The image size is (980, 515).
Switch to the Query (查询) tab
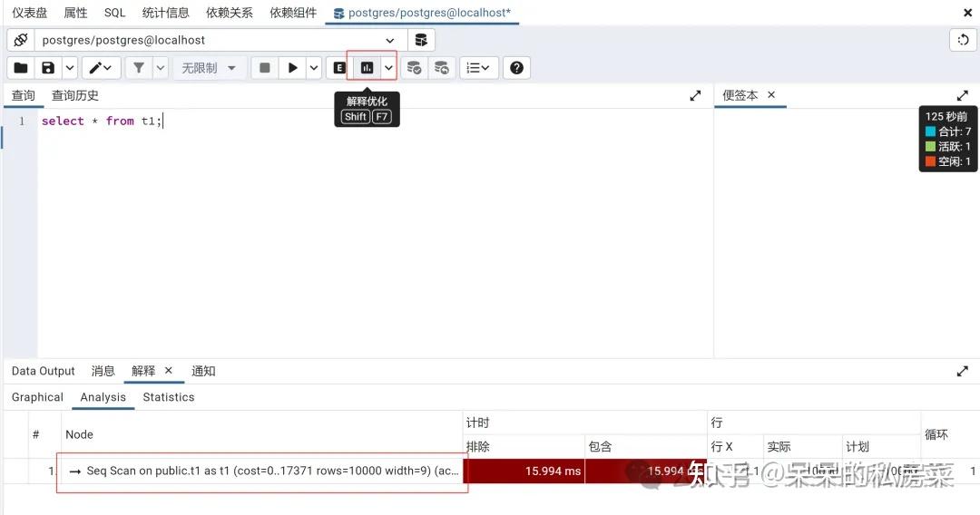(23, 95)
